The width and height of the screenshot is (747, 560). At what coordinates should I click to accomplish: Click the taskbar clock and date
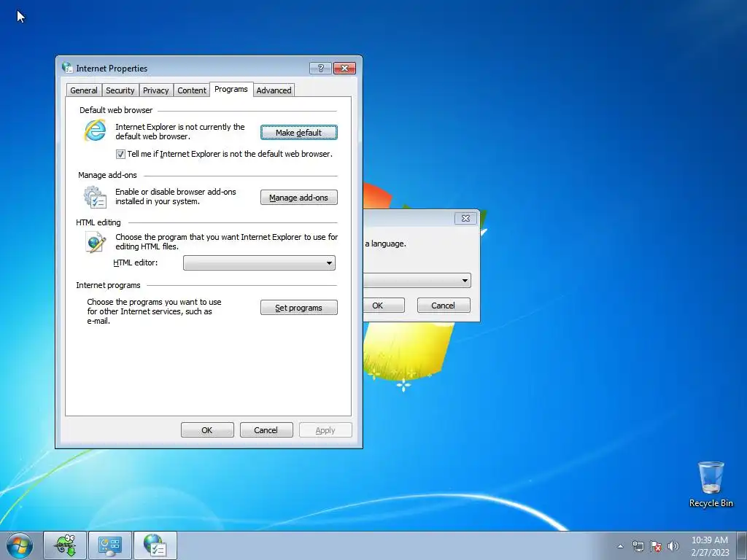(710, 546)
